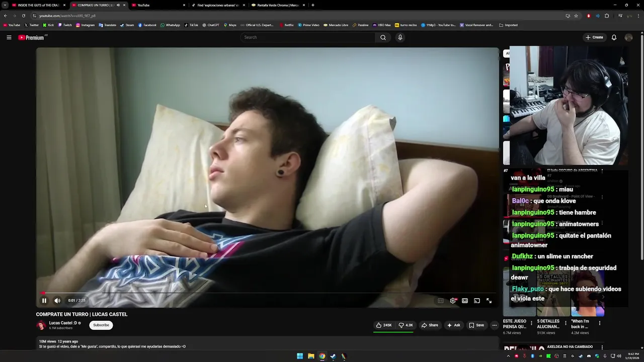
Task: Open the YouTube notifications bell
Action: pyautogui.click(x=614, y=37)
